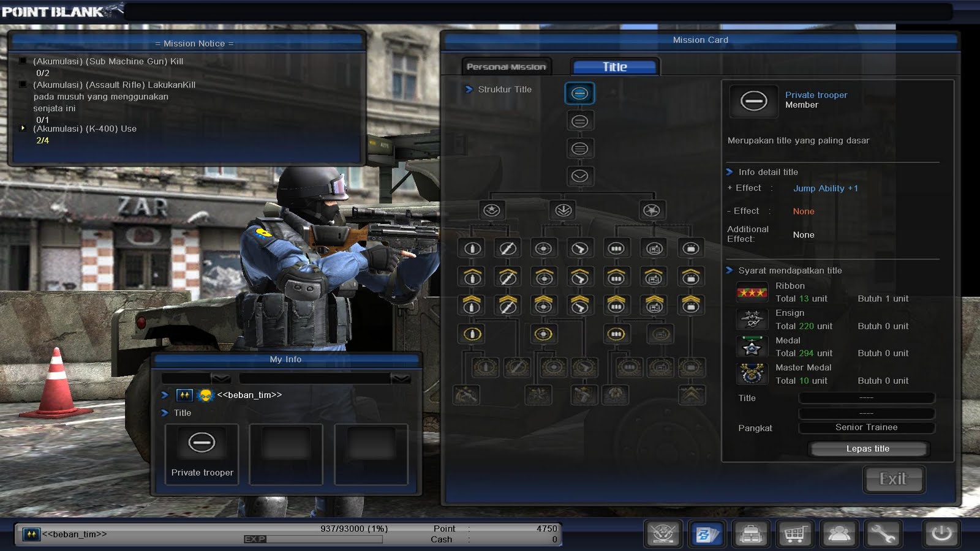This screenshot has height=551, width=980.
Task: Click the arrow marker beside K-400 Use mission
Action: point(23,128)
